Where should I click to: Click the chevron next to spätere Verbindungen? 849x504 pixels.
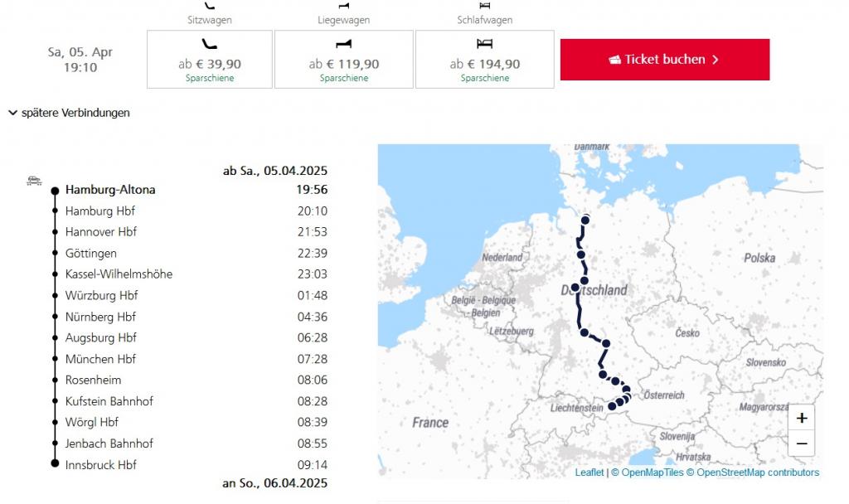(13, 113)
